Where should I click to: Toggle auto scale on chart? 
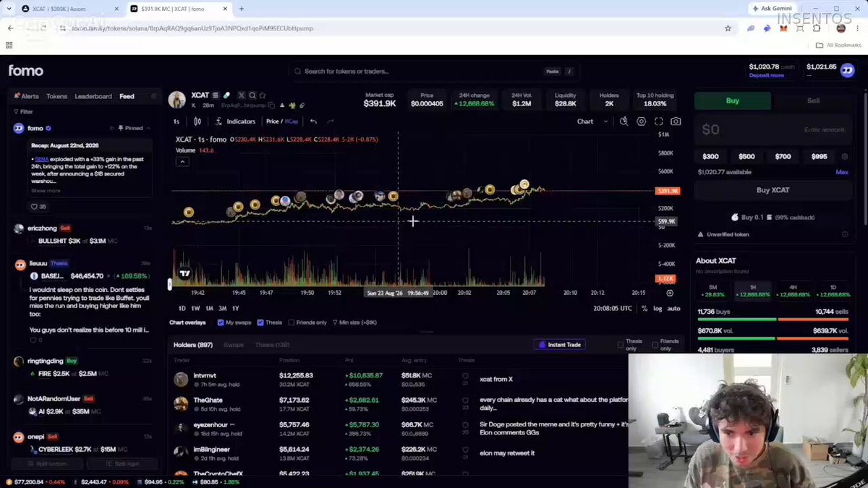673,309
